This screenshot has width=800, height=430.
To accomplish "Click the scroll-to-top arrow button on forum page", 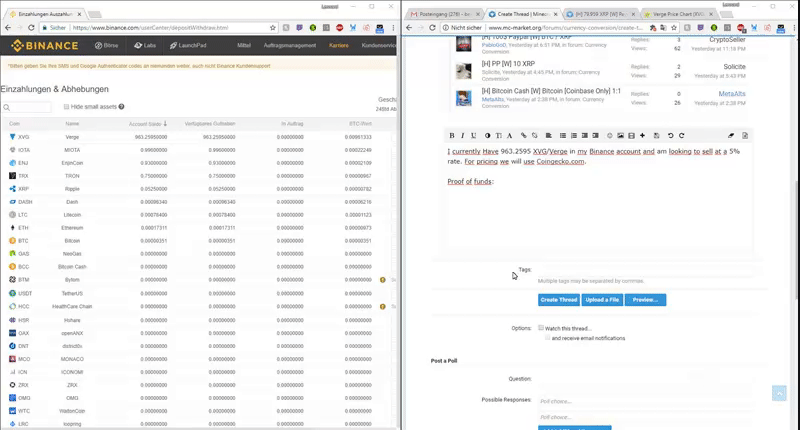I will 779,393.
